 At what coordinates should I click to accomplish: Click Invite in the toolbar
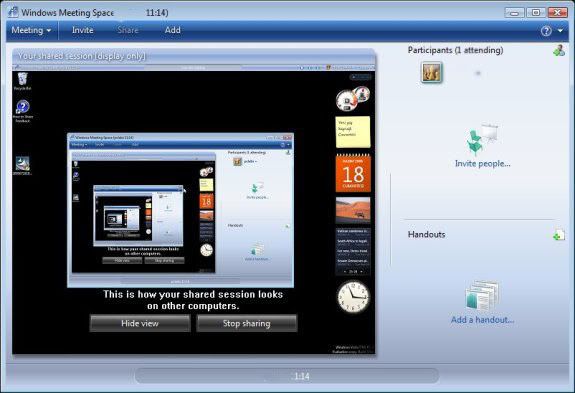pyautogui.click(x=83, y=30)
